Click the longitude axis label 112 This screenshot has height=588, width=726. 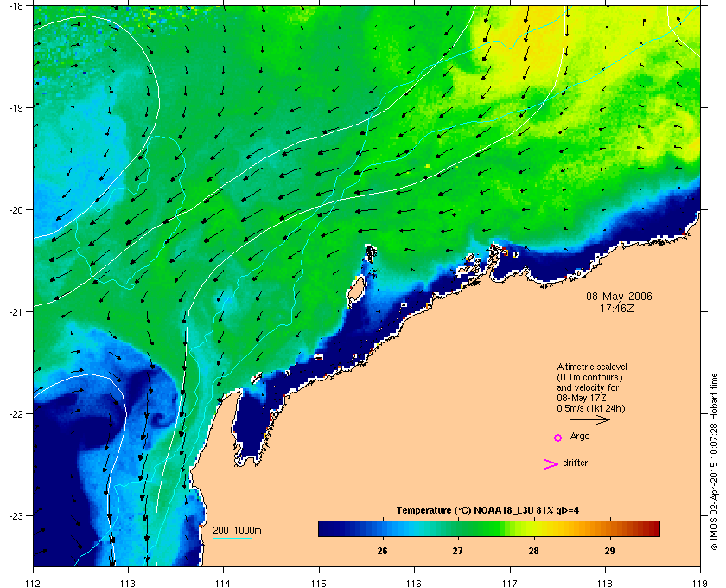click(x=33, y=583)
